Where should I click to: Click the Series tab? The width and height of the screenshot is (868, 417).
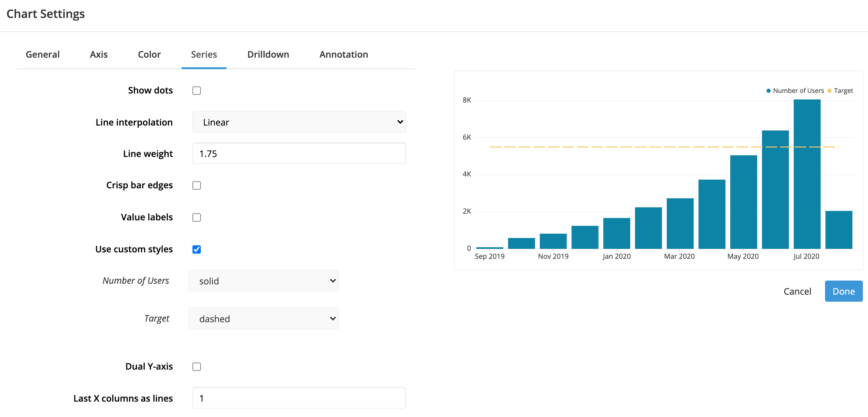pos(204,55)
